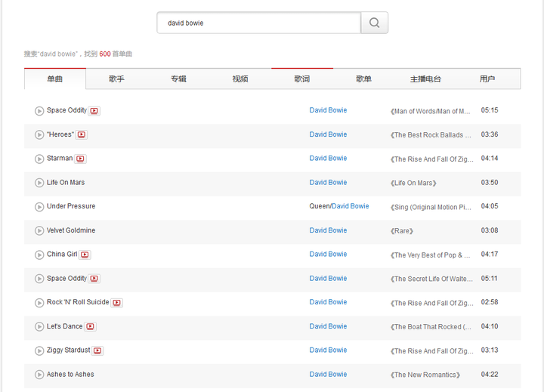The height and width of the screenshot is (392, 544).
Task: Open MV video icon next to Starman
Action: point(81,159)
